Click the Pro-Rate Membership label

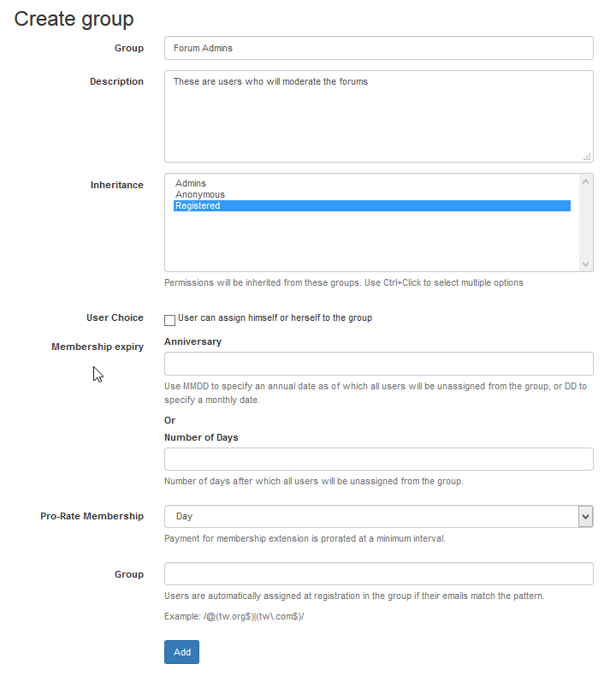pos(92,516)
